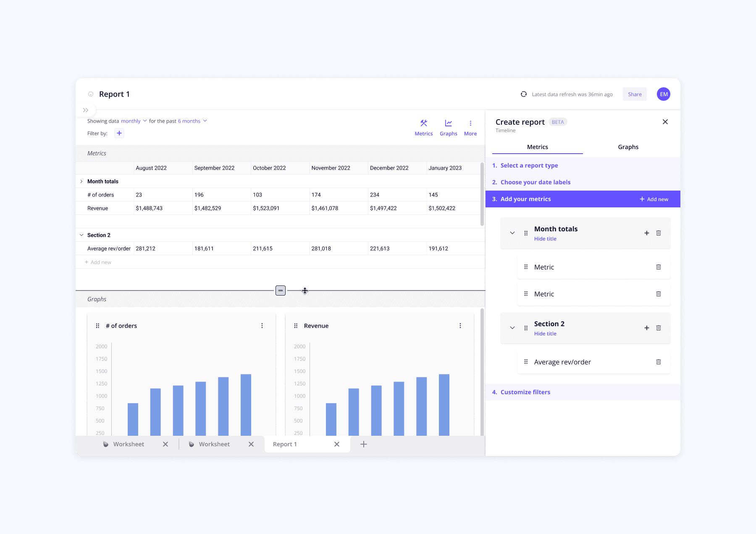Open the first Worksheet tab
The image size is (756, 534).
pos(129,444)
